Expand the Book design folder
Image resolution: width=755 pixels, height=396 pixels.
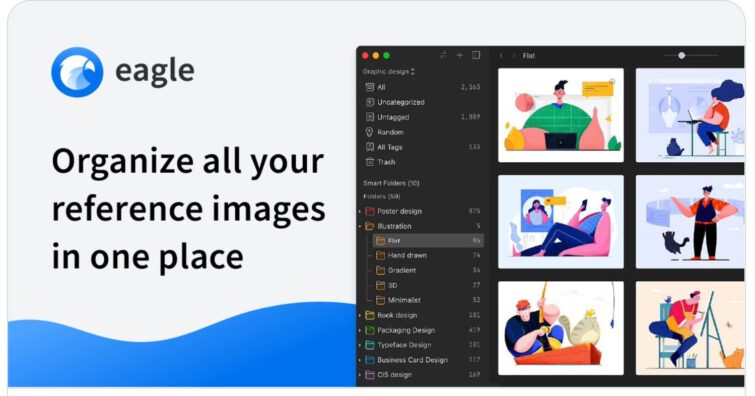(x=360, y=315)
